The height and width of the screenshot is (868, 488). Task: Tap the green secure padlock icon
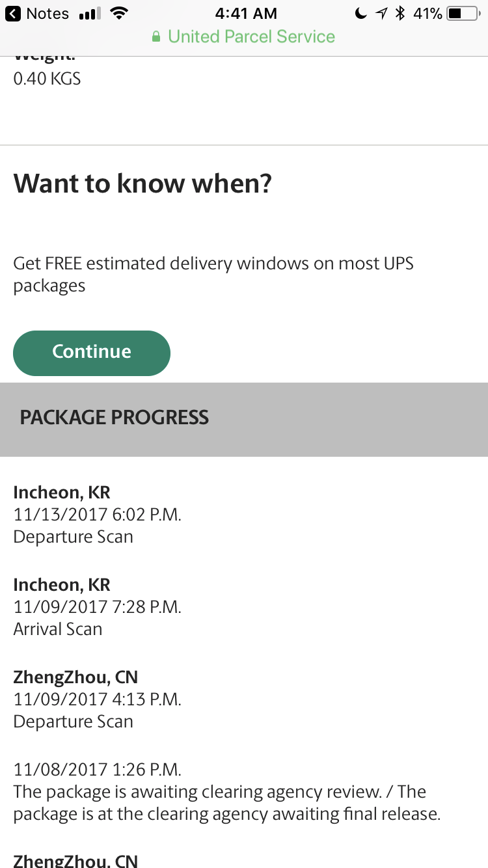coord(156,37)
